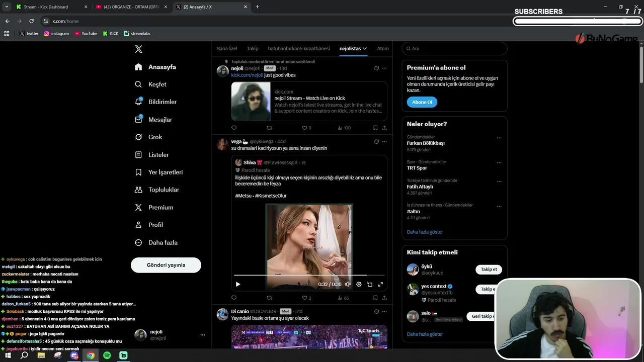The height and width of the screenshot is (362, 644).
Task: Open more options on vega post
Action: click(384, 142)
